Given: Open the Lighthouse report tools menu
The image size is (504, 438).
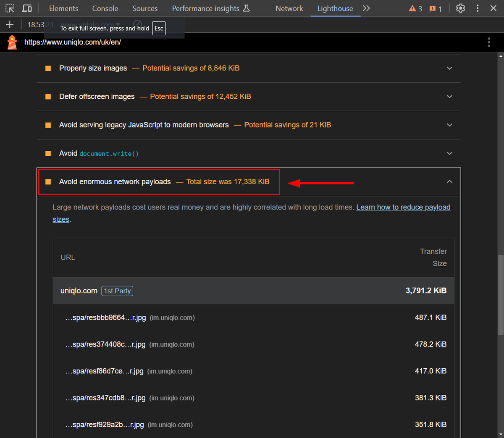Looking at the screenshot, I should [x=488, y=42].
